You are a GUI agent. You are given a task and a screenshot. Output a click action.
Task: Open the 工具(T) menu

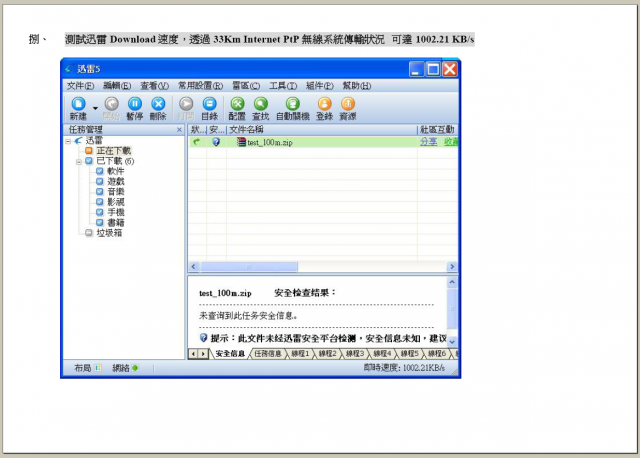[x=283, y=86]
